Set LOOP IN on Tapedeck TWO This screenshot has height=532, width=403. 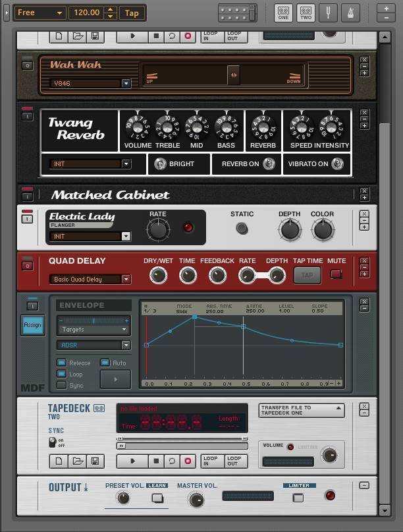point(212,461)
